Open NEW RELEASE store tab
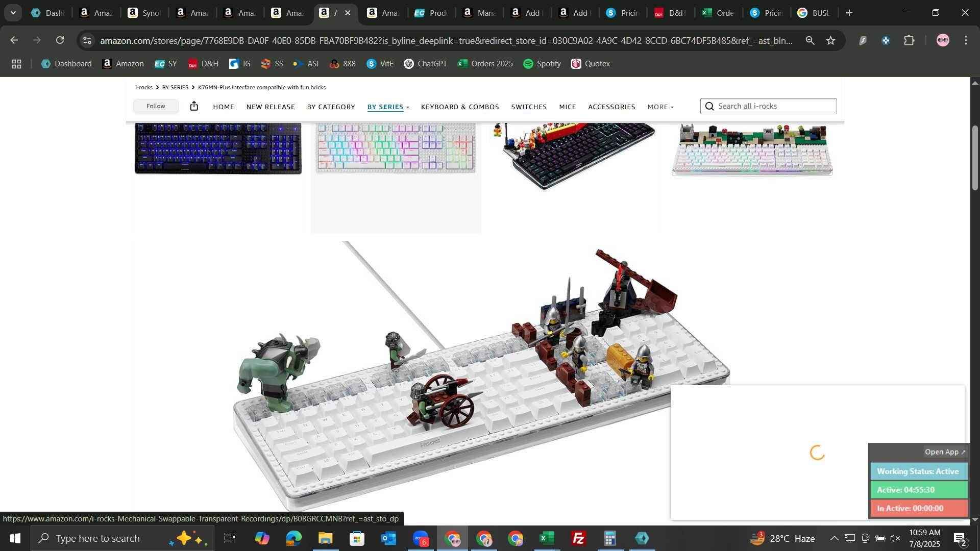The width and height of the screenshot is (980, 551). pyautogui.click(x=271, y=107)
